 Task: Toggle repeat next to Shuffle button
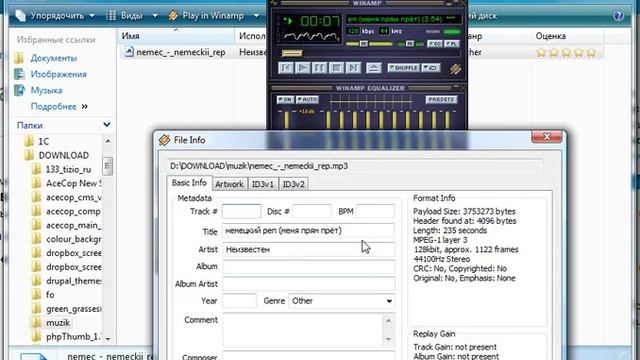click(x=430, y=68)
